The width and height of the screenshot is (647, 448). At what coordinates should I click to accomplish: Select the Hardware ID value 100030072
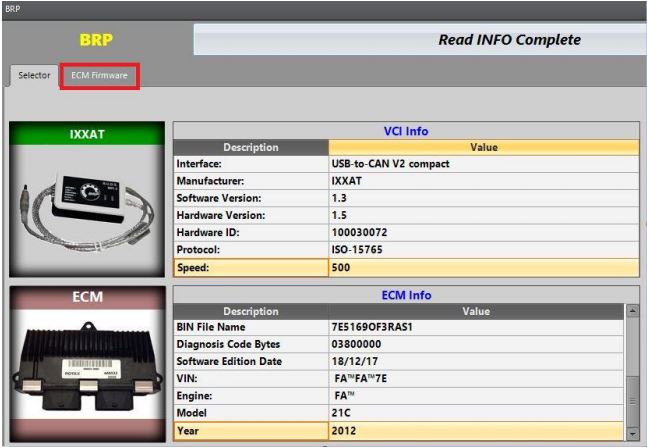point(482,233)
